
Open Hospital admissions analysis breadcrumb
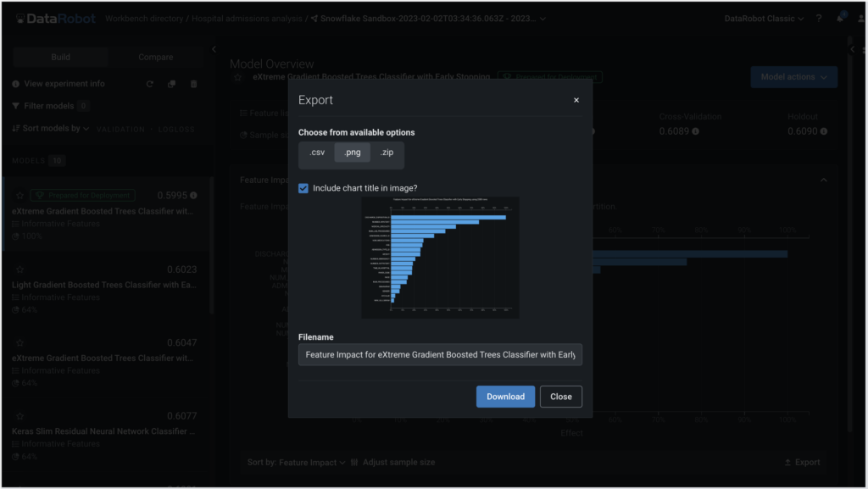[247, 19]
